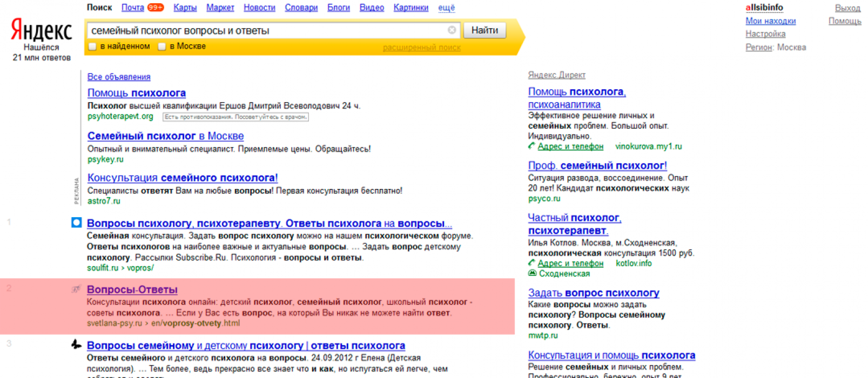Click phone icon near vinokurova.my1.ru ad
Image resolution: width=868 pixels, height=378 pixels.
tap(531, 146)
